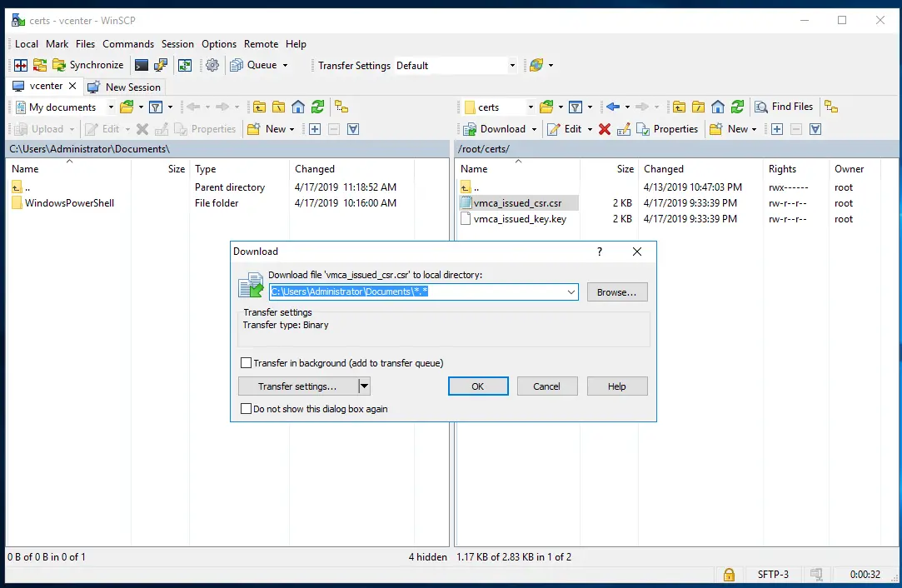This screenshot has width=902, height=588.
Task: Open the New Session tab
Action: click(125, 87)
